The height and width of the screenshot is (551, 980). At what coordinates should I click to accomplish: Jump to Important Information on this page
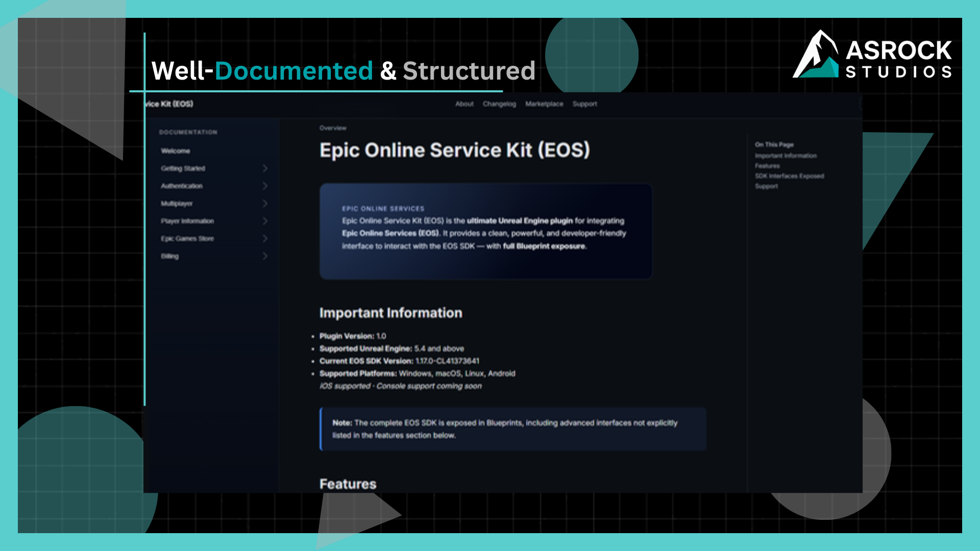tap(786, 156)
